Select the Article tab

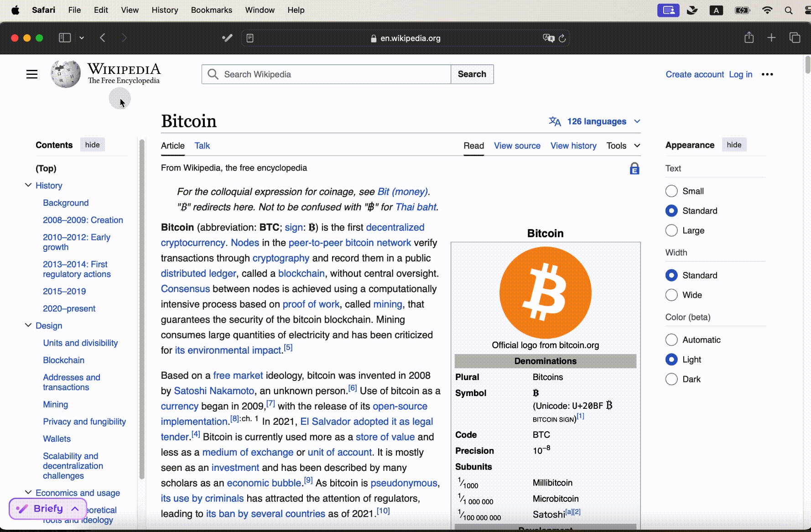coord(173,146)
